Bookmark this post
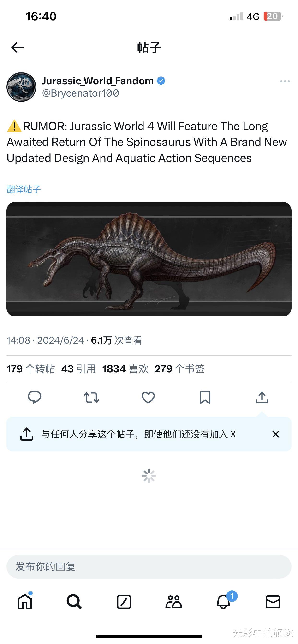The height and width of the screenshot is (644, 298). 205,397
